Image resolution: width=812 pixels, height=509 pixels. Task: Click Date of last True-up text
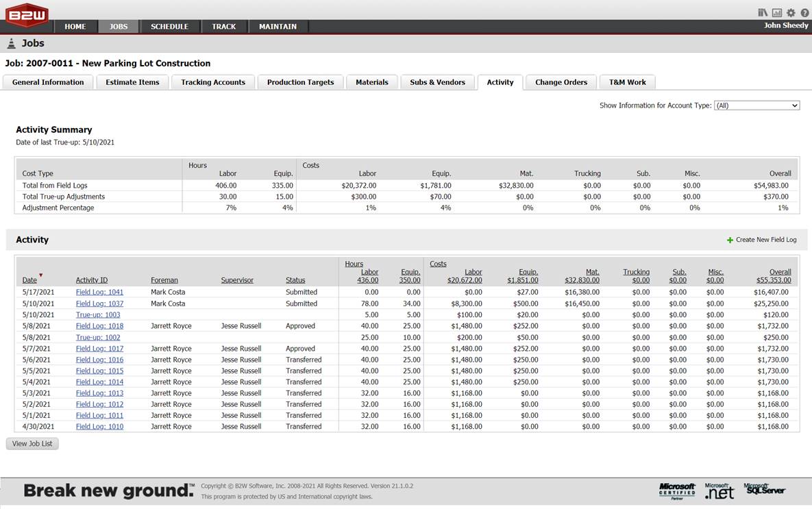click(65, 142)
